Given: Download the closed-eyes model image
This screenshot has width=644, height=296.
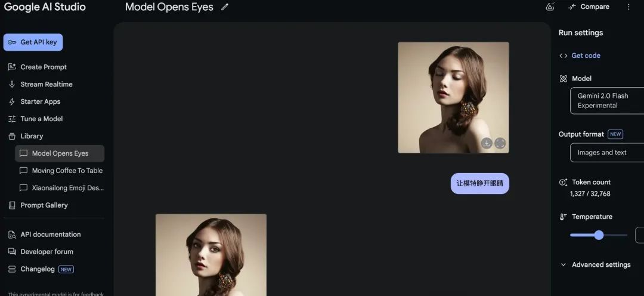Looking at the screenshot, I should tap(487, 143).
